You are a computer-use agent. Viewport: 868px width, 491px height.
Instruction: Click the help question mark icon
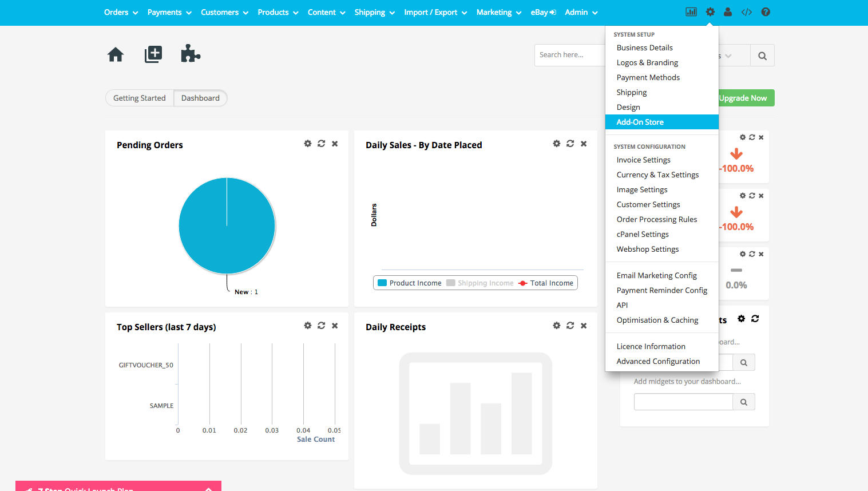point(766,12)
